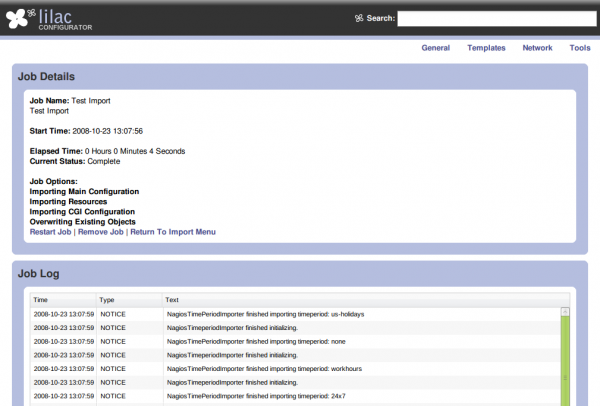The height and width of the screenshot is (406, 600).
Task: Click the small icon beside Search label
Action: pos(359,18)
